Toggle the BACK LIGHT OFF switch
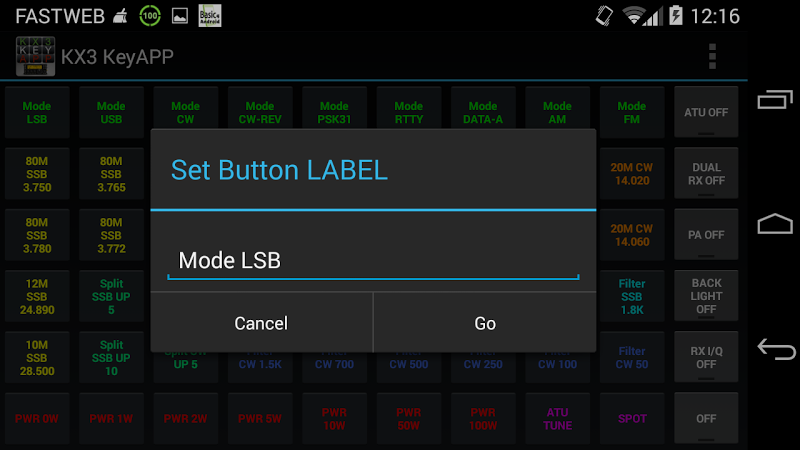This screenshot has height=450, width=800. click(x=706, y=296)
